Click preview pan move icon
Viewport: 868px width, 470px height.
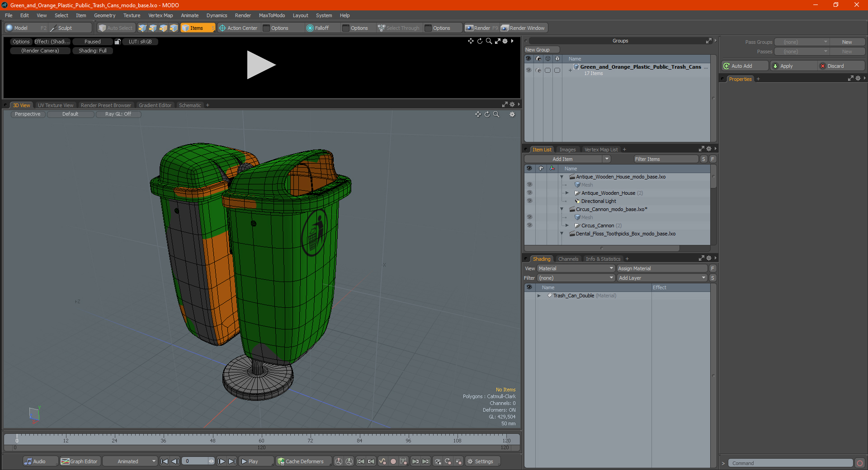point(471,41)
